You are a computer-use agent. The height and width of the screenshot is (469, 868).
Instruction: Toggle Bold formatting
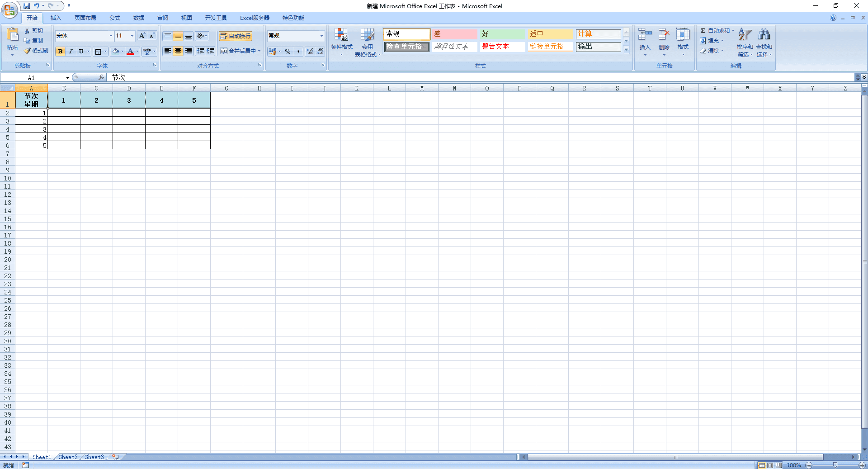(60, 52)
